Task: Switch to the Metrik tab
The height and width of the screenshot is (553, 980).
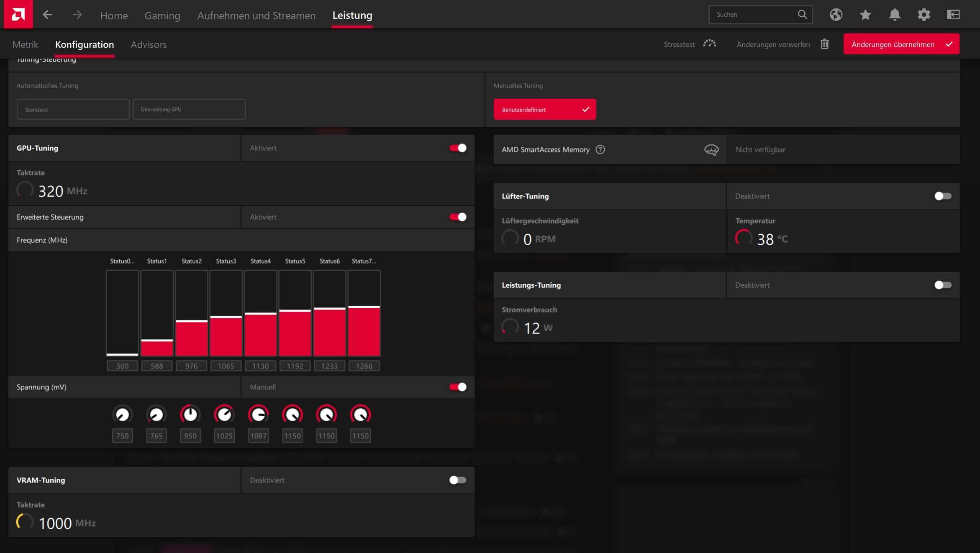Action: [25, 44]
